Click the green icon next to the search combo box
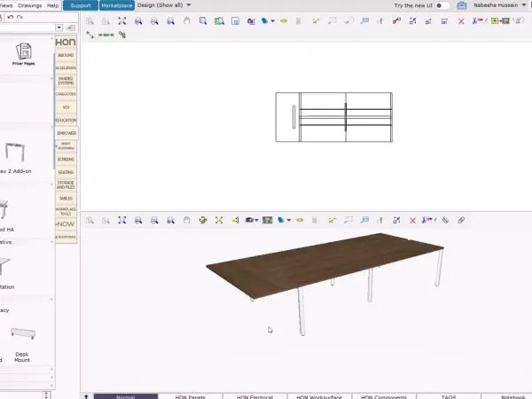Screen dimensions: 532x399 click(x=71, y=27)
